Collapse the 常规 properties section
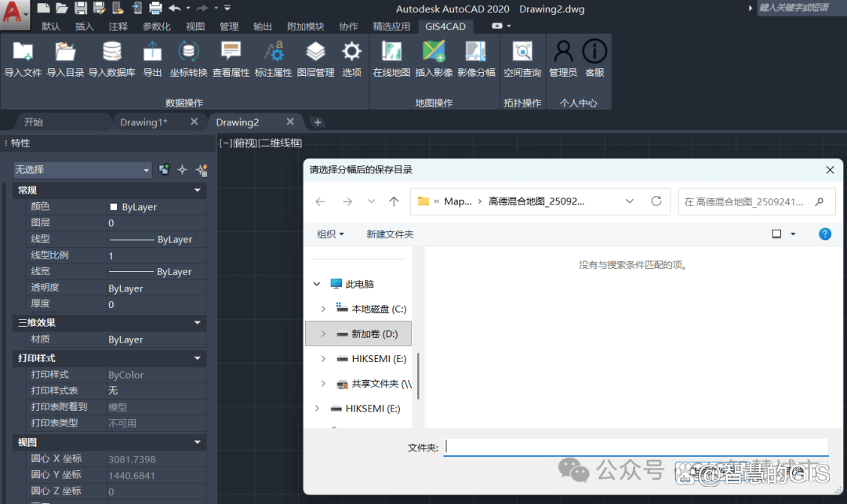 (x=197, y=190)
